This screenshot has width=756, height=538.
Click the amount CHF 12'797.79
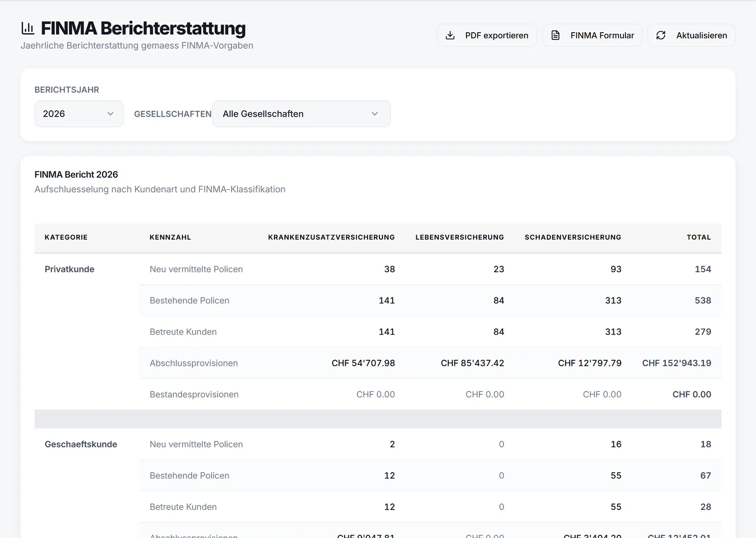[590, 363]
